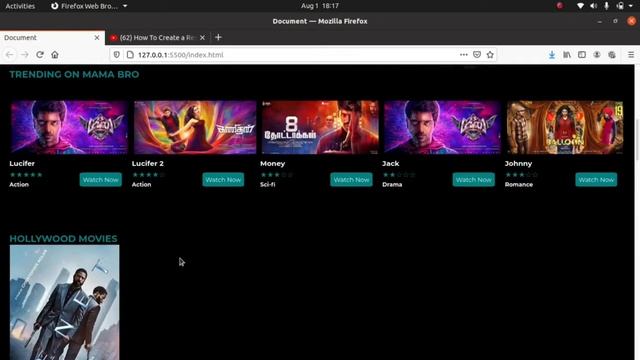Click Watch Now for Money
The width and height of the screenshot is (640, 360).
(351, 180)
